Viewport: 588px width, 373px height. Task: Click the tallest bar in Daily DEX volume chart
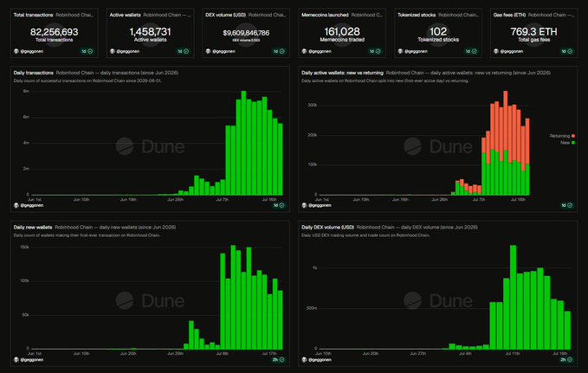coord(513,298)
